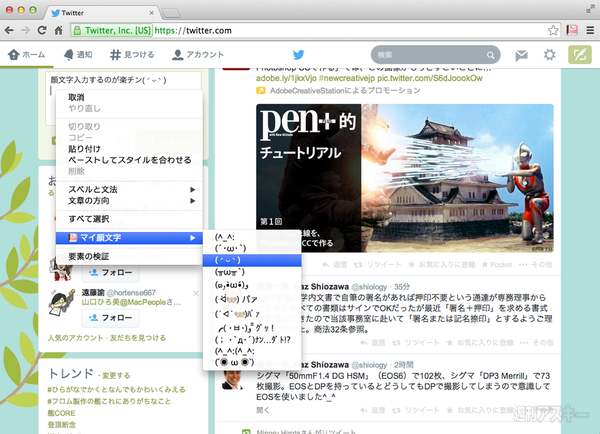Follow the hortense667 account
The height and width of the screenshot is (434, 600).
110,318
